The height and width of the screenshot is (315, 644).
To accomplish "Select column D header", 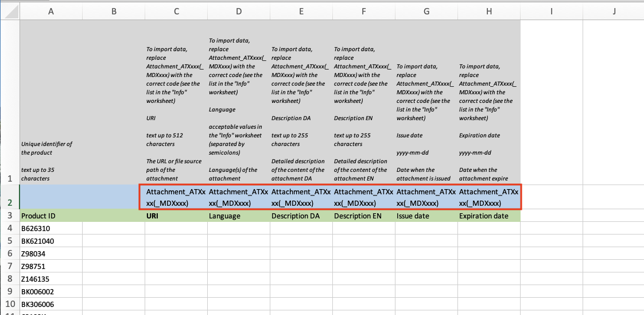I will point(239,12).
